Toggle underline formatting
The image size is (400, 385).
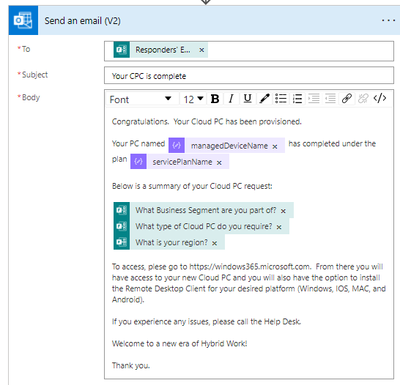pos(247,99)
